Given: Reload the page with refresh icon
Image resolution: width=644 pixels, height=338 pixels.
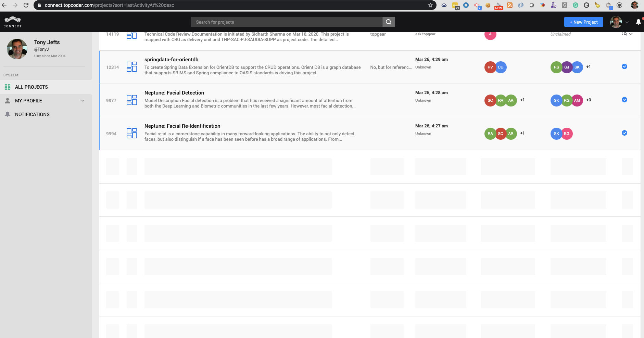Looking at the screenshot, I should 26,5.
